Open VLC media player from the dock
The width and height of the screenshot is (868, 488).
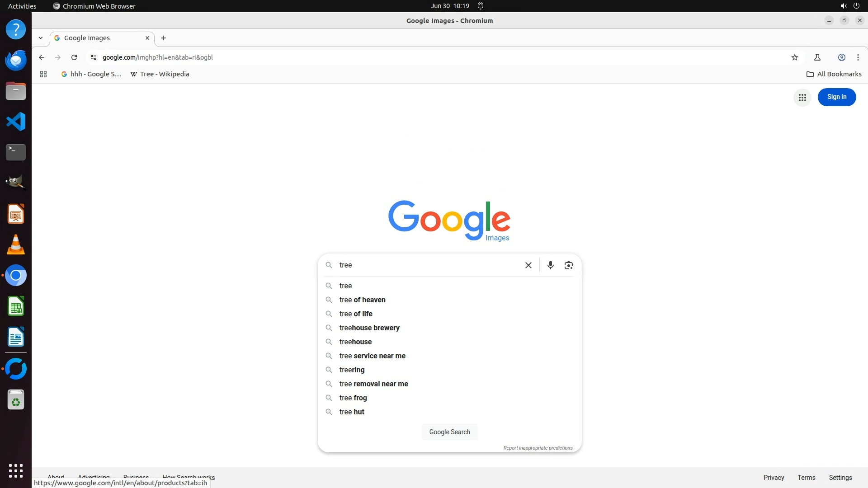(x=16, y=245)
